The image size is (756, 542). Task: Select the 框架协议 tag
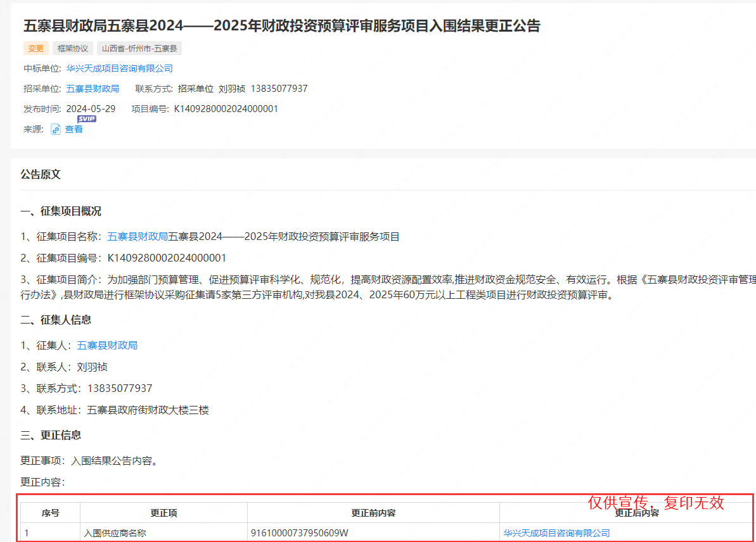(x=73, y=48)
